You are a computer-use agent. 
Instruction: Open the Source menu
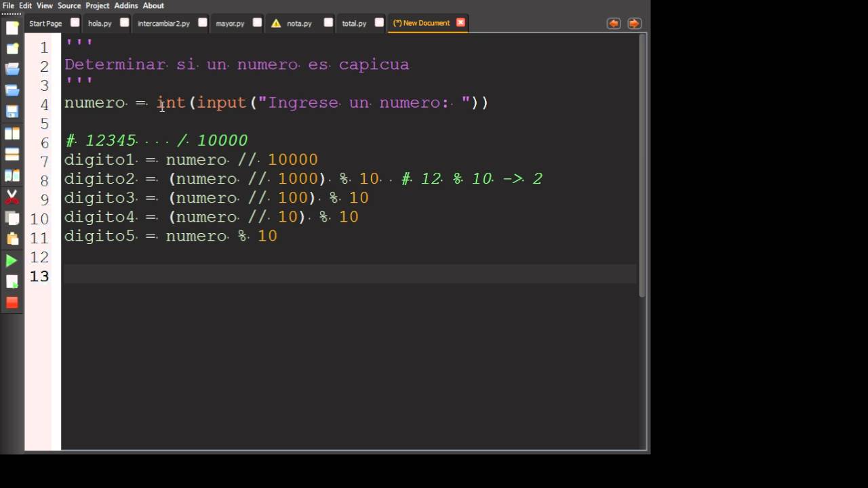pyautogui.click(x=69, y=5)
